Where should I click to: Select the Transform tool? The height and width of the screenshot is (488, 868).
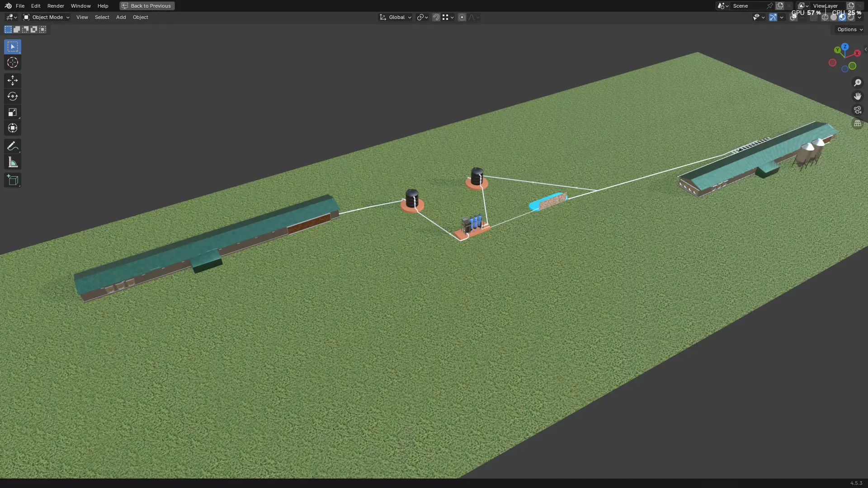[13, 128]
